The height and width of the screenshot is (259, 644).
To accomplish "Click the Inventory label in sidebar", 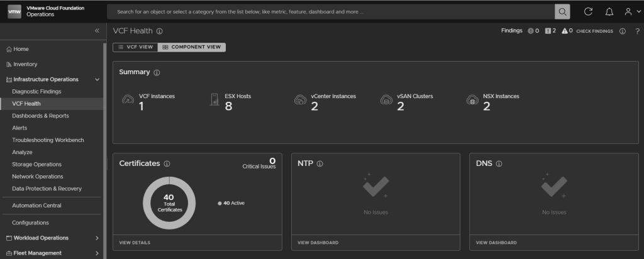I will click(25, 65).
